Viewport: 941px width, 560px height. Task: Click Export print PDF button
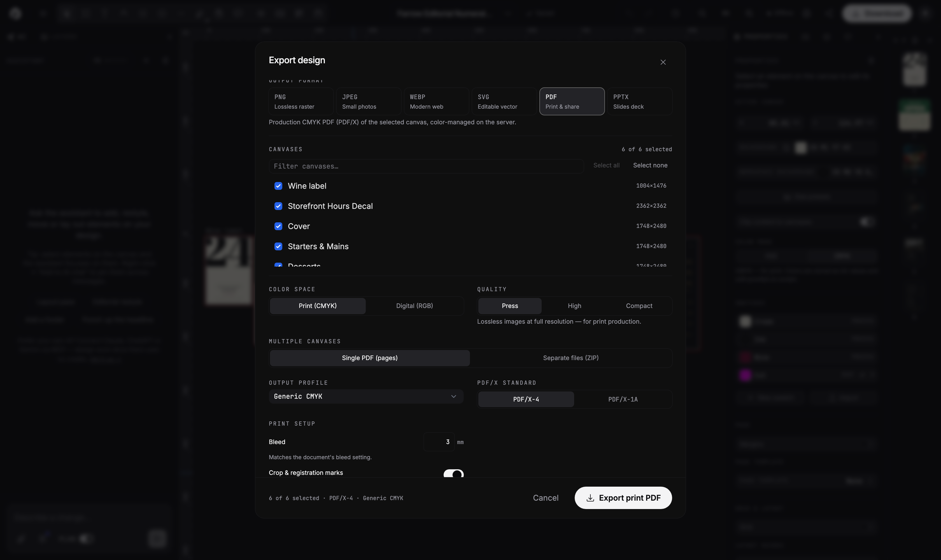623,498
